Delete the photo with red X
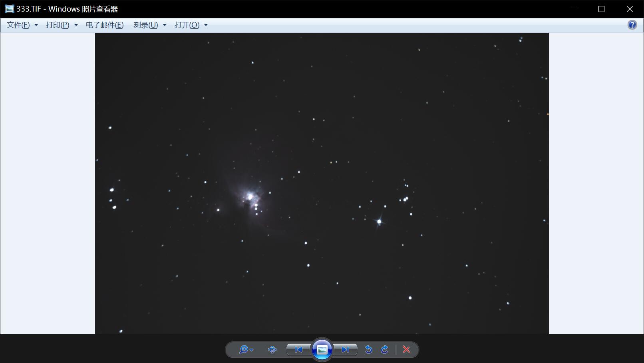644x363 pixels. click(406, 350)
